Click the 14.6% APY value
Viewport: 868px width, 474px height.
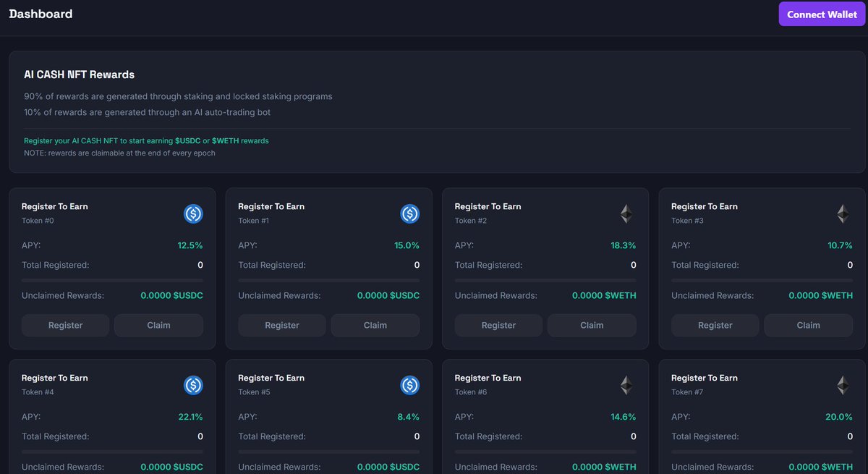click(x=624, y=417)
